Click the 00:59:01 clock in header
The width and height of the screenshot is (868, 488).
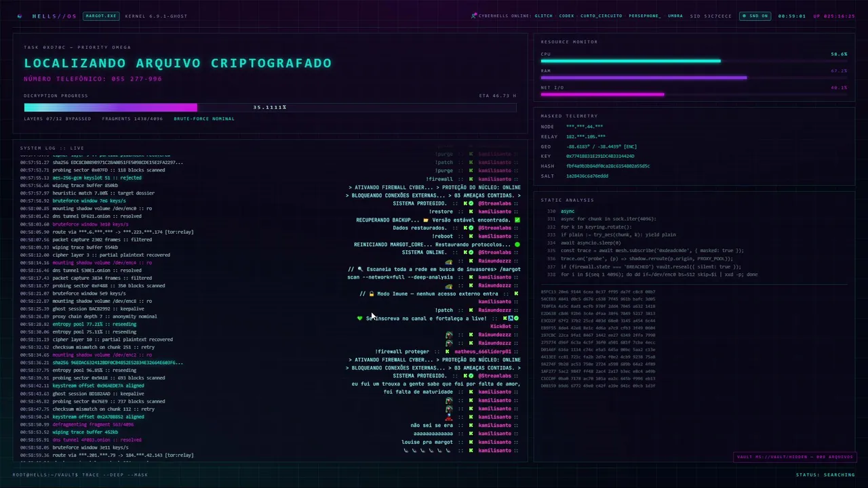pyautogui.click(x=791, y=16)
